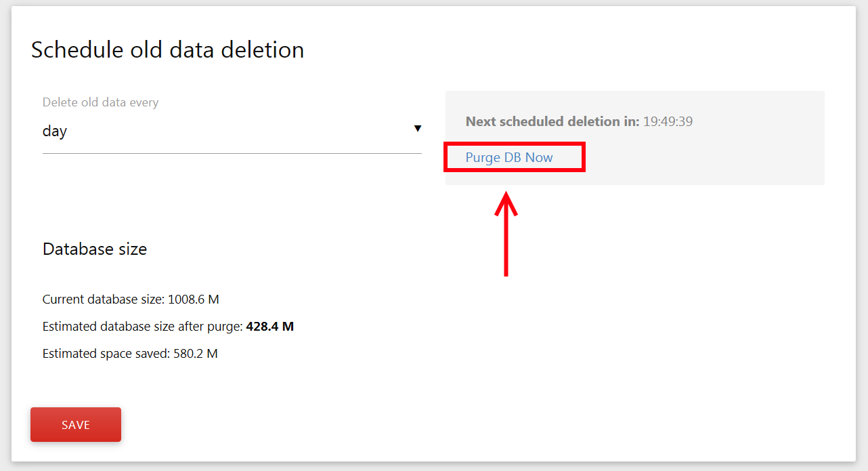Click the underline below the day dropdown
868x471 pixels.
(232, 153)
